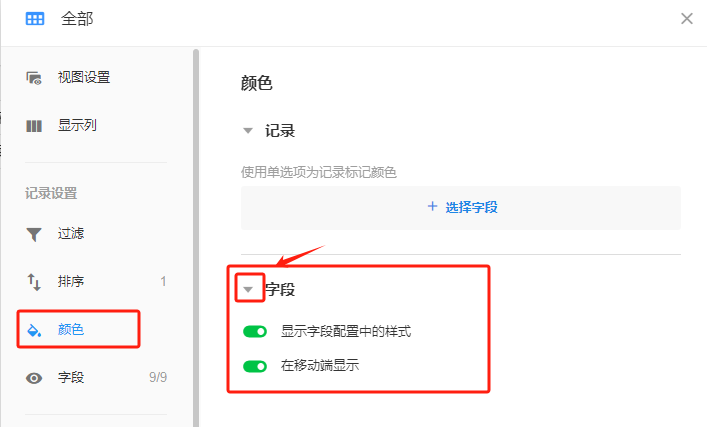
Task: Click the 颜色 paint bucket icon
Action: point(34,330)
